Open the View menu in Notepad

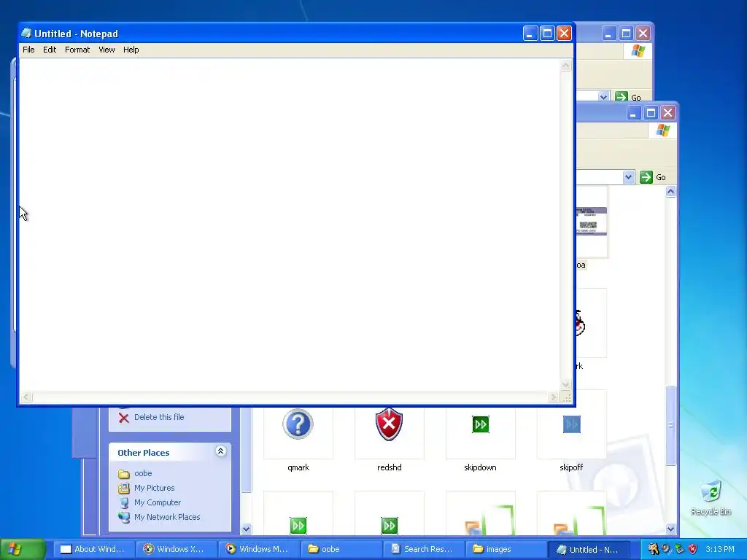pos(107,50)
